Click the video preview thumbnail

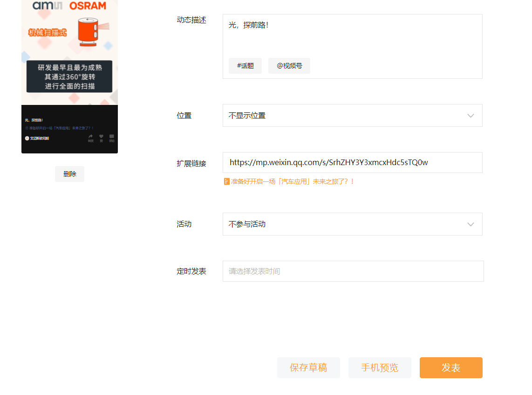pos(69,76)
